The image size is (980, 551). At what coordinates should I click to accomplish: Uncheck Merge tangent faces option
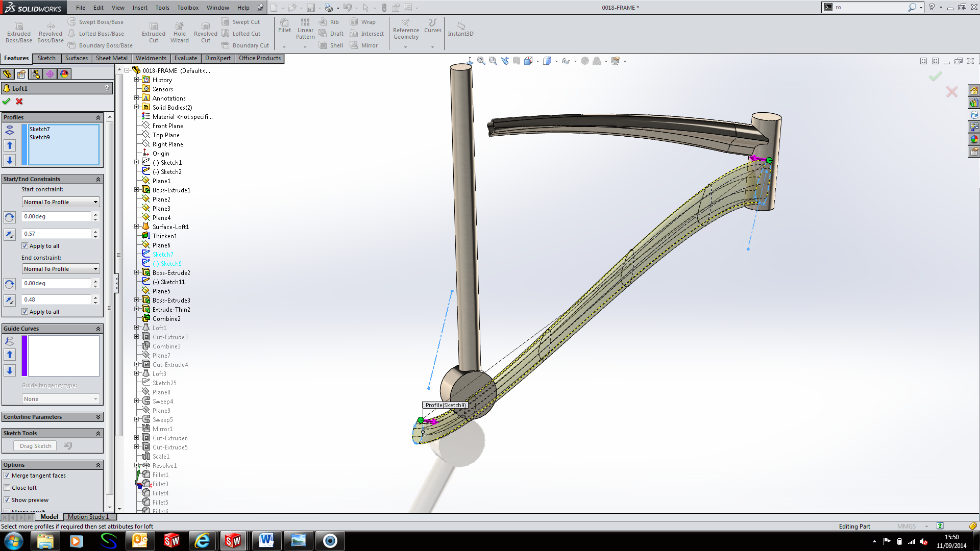coord(7,475)
